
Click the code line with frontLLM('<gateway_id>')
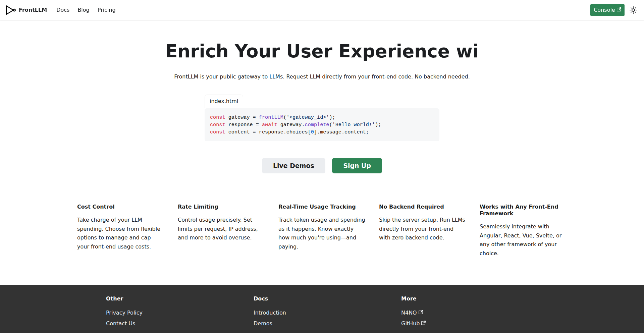point(272,117)
